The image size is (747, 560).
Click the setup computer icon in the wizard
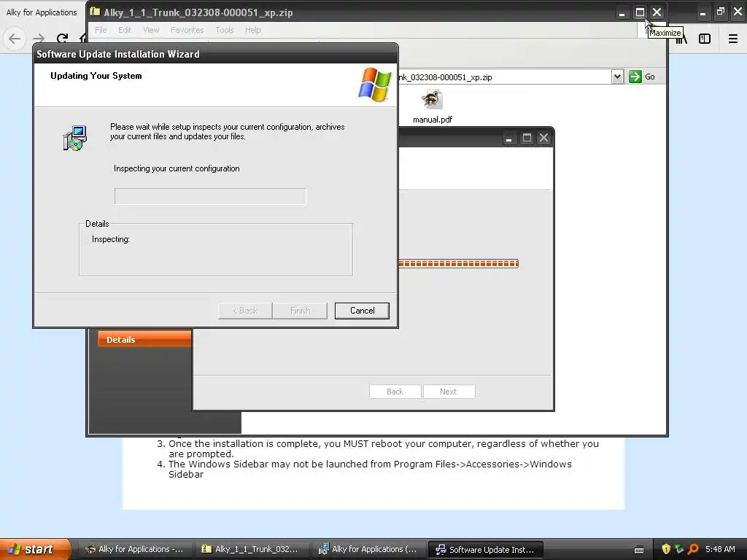tap(75, 138)
